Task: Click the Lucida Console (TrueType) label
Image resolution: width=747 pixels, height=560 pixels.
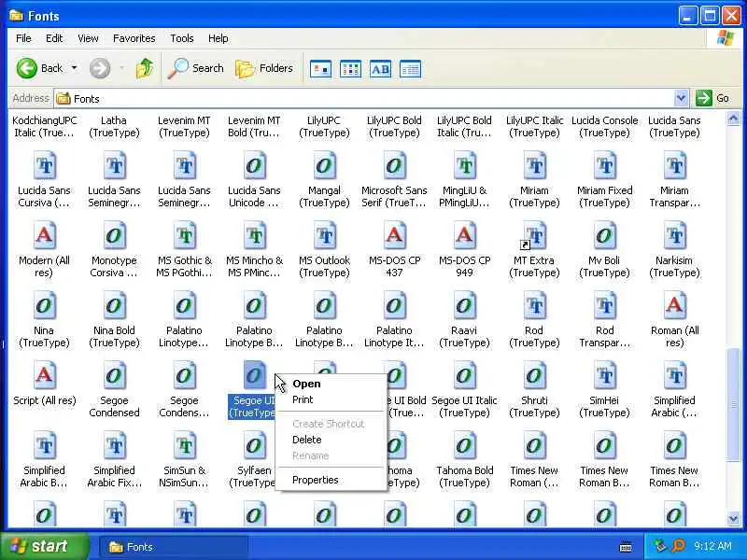Action: (x=604, y=127)
